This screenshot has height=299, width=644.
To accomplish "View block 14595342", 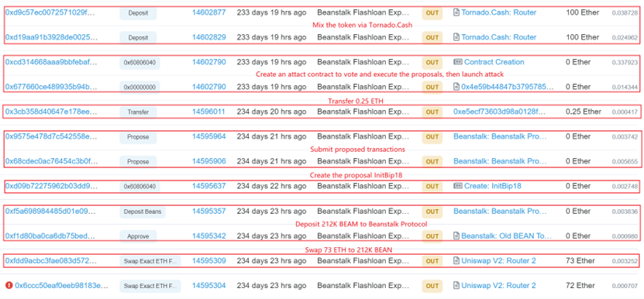I will [209, 235].
